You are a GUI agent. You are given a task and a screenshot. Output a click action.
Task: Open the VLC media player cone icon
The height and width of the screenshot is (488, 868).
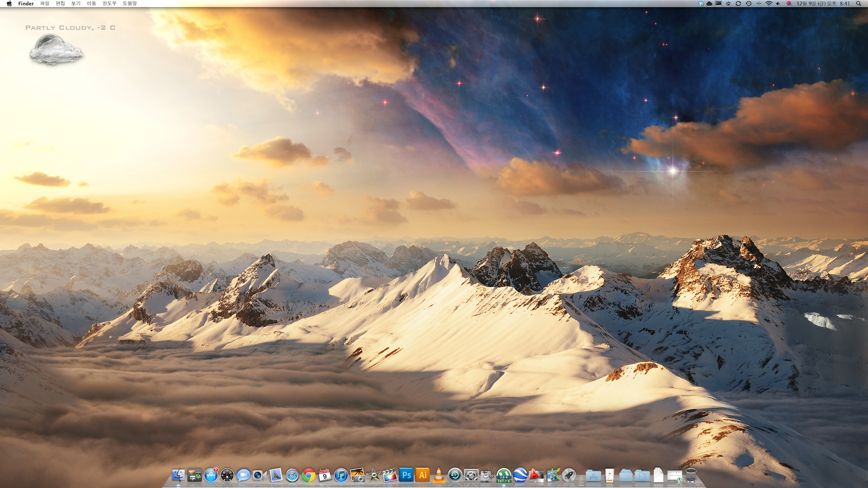click(439, 475)
